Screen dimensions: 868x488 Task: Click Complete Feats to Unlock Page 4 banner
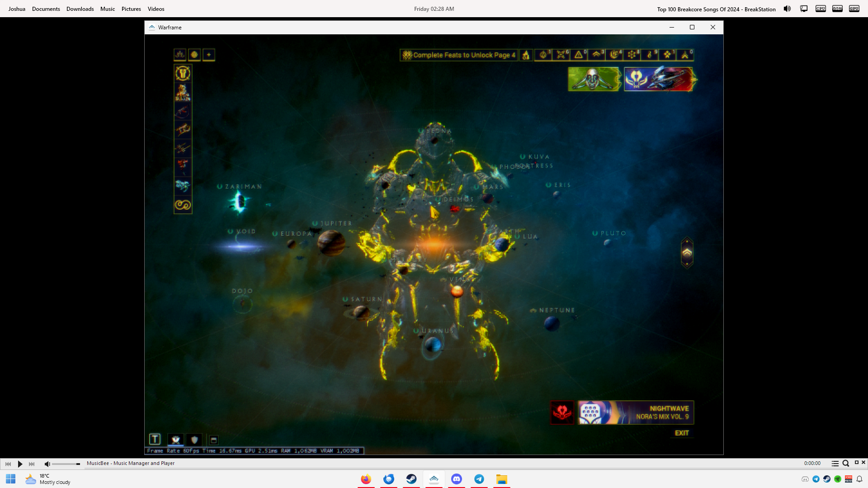459,55
